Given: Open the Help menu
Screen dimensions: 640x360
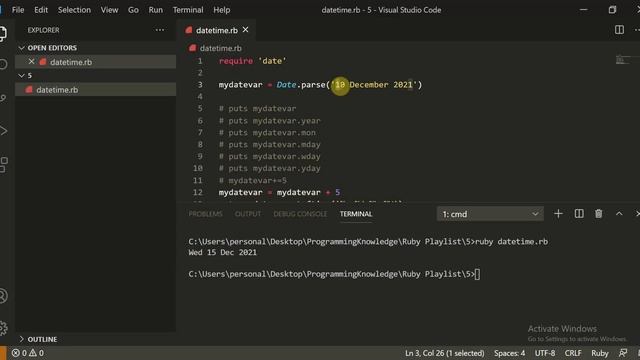Looking at the screenshot, I should pos(222,10).
